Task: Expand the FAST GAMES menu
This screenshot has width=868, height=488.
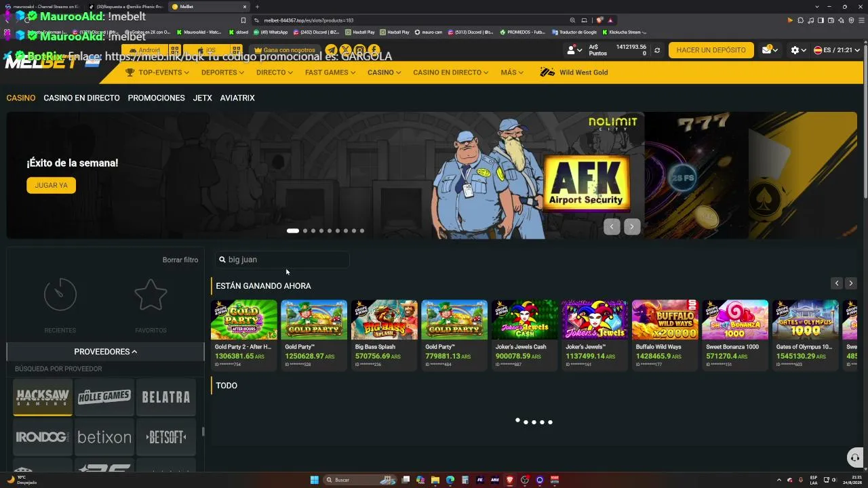Action: coord(330,73)
